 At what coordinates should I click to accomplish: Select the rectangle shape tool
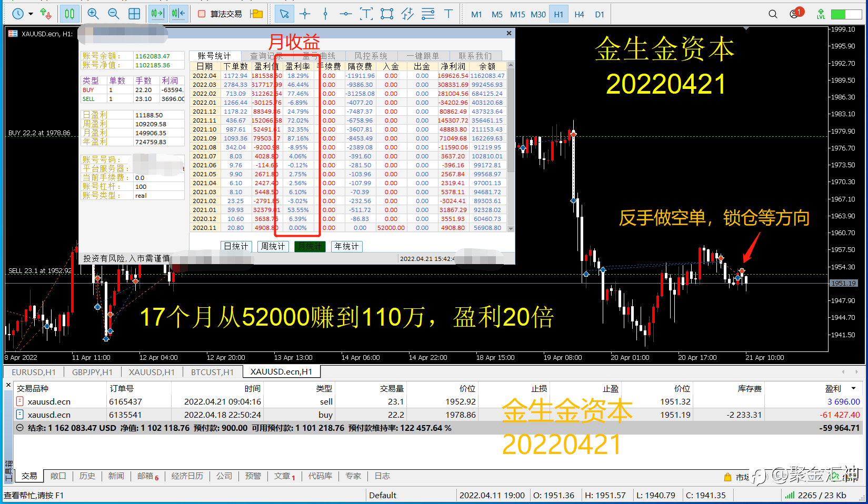387,14
